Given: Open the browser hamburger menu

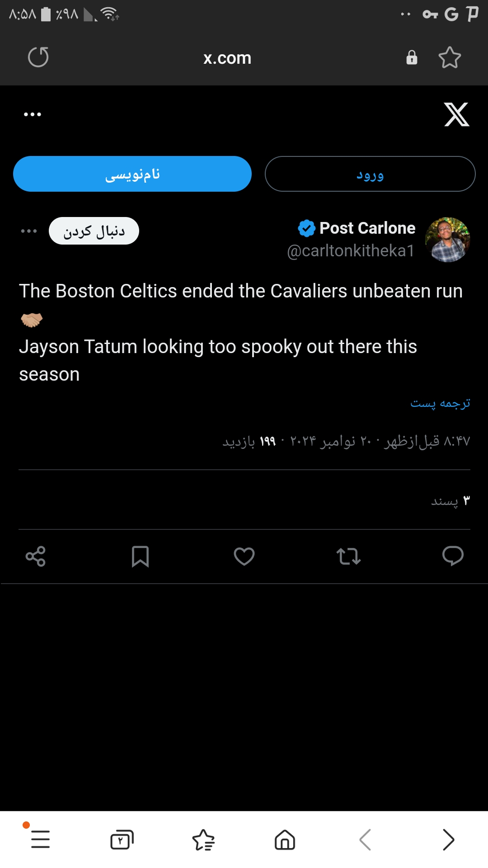Looking at the screenshot, I should click(40, 840).
